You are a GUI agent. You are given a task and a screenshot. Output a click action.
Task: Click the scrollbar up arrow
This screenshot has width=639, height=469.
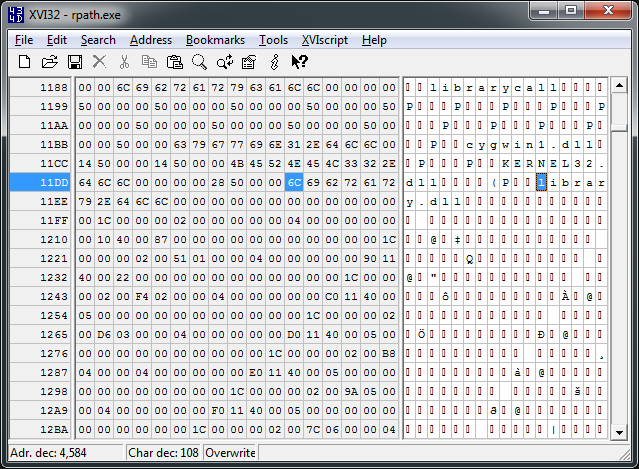tap(619, 85)
